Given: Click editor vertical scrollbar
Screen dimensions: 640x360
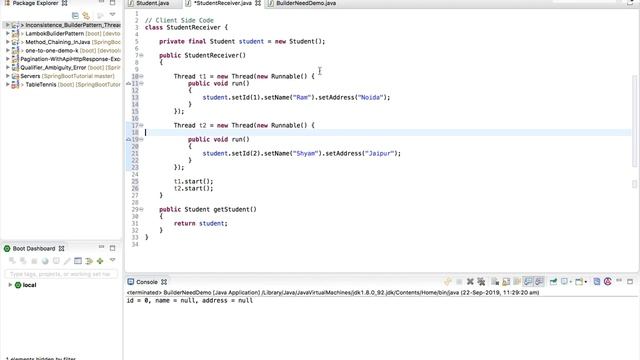Looking at the screenshot, I should pos(635,121).
